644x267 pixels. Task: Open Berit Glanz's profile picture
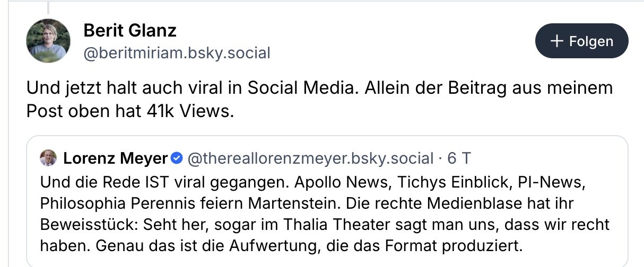[x=48, y=41]
